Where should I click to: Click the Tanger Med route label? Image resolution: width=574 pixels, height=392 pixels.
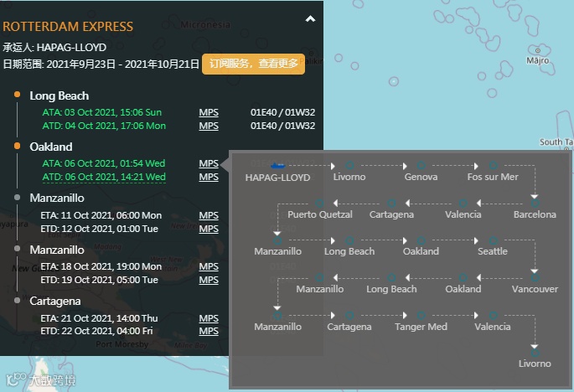(421, 327)
